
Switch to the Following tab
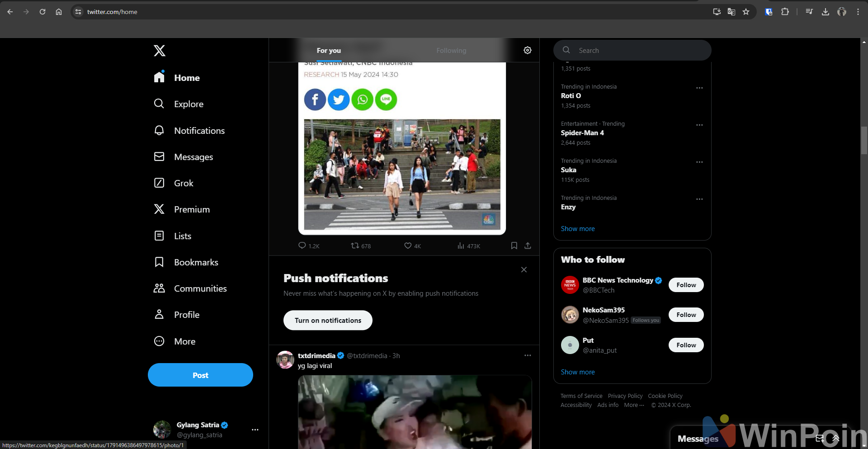(x=451, y=50)
